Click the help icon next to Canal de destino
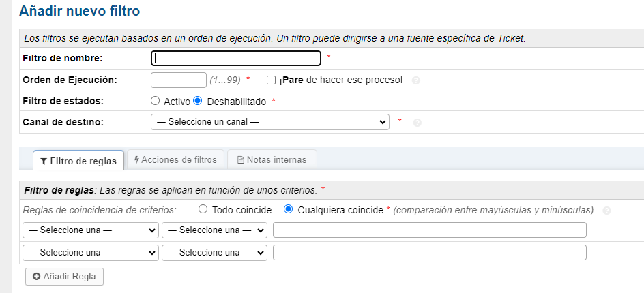Screen dimensions: 644x293 (418, 123)
